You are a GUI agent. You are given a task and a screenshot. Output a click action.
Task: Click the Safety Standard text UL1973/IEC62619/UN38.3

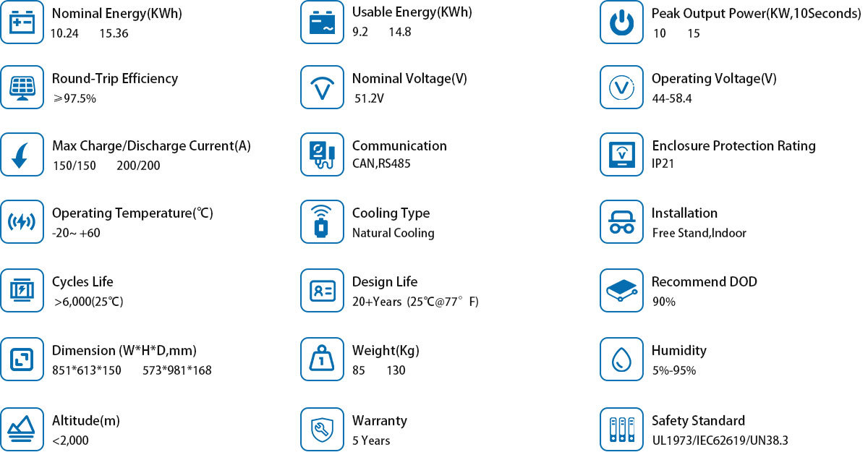tap(720, 440)
